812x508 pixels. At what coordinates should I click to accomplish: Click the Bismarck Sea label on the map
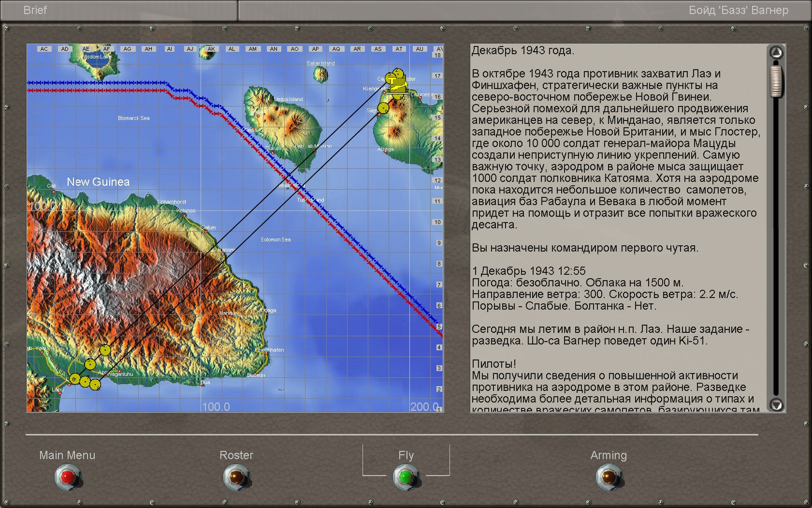pos(133,118)
